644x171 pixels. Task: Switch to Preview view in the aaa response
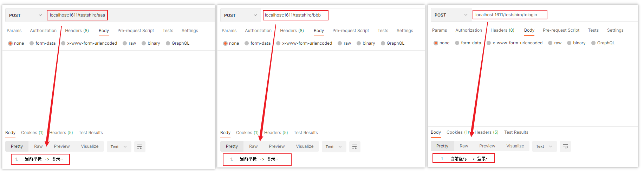[62, 146]
